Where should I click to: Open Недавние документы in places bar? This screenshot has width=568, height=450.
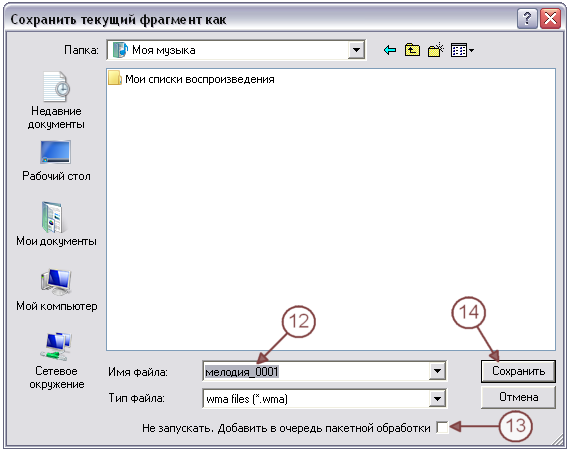pos(56,100)
